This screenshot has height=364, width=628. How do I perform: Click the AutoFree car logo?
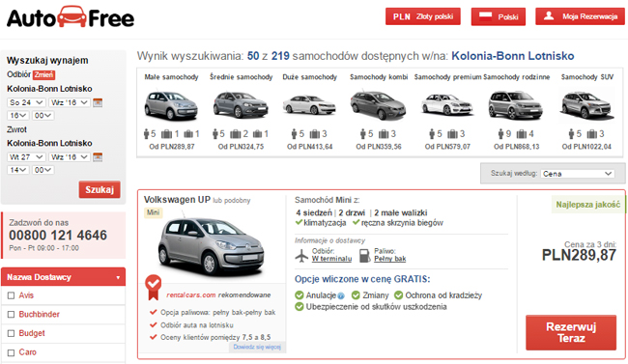(x=71, y=17)
